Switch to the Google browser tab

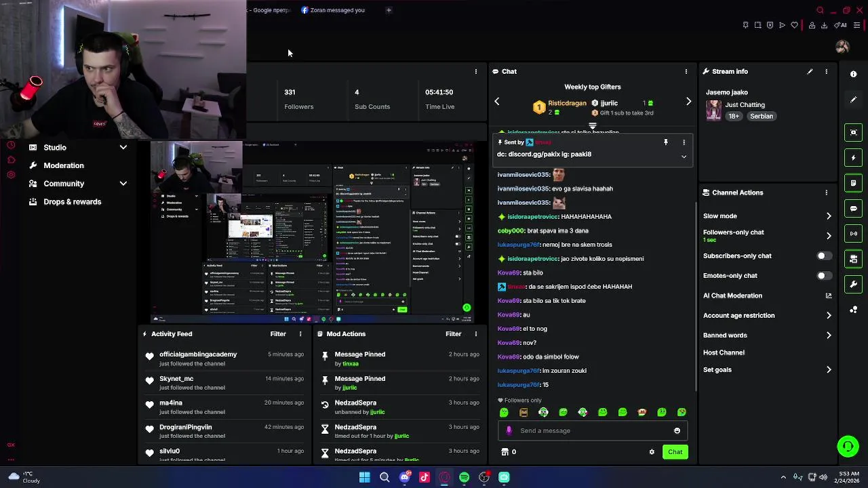[x=270, y=10]
